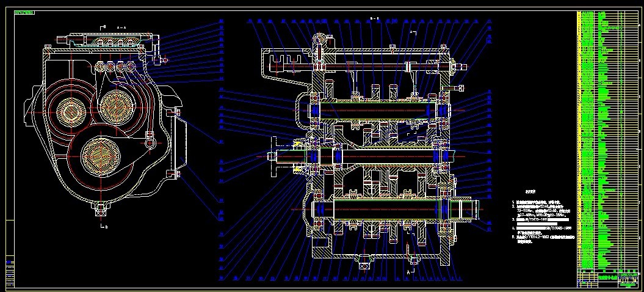
Task: Click the leftmost shift rod circle in side view
Action: (x=101, y=67)
